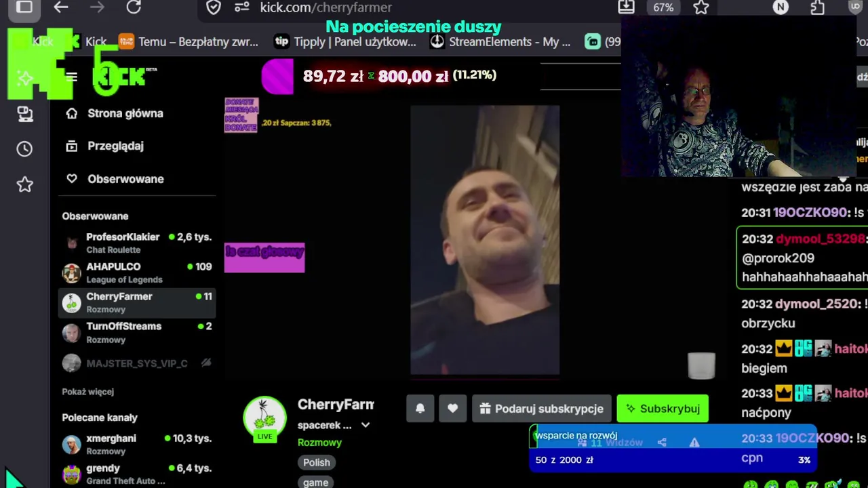Open the browser sidebar panel icon
The height and width of the screenshot is (488, 868).
click(x=24, y=7)
